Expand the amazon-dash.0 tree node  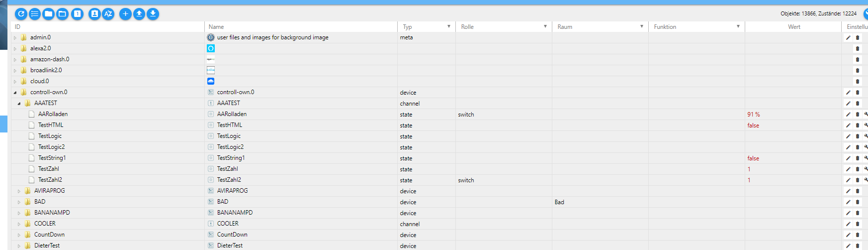15,60
